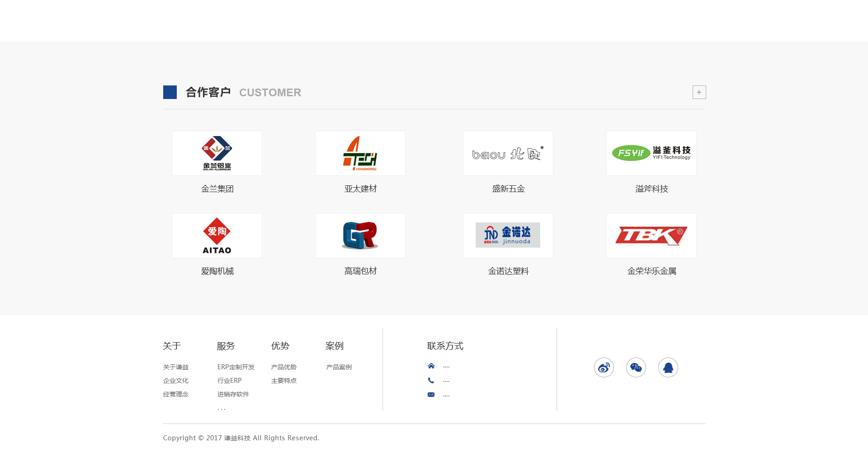Click the home address icon
This screenshot has width=868, height=452.
(431, 366)
